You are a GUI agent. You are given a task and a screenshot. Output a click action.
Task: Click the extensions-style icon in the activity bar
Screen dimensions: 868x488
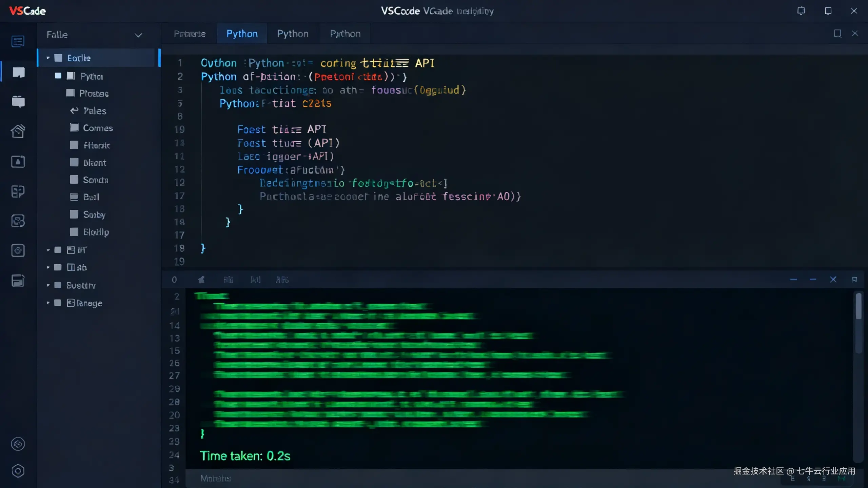click(18, 191)
